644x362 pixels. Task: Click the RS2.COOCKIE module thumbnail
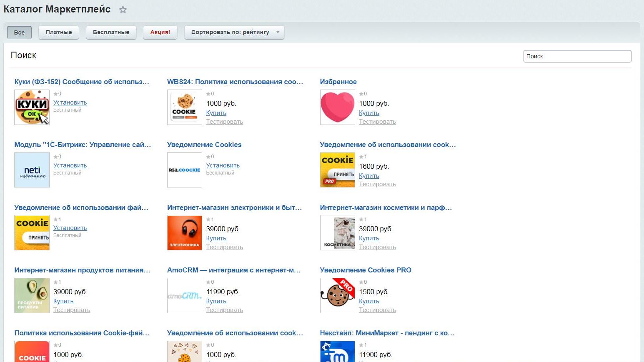click(185, 170)
